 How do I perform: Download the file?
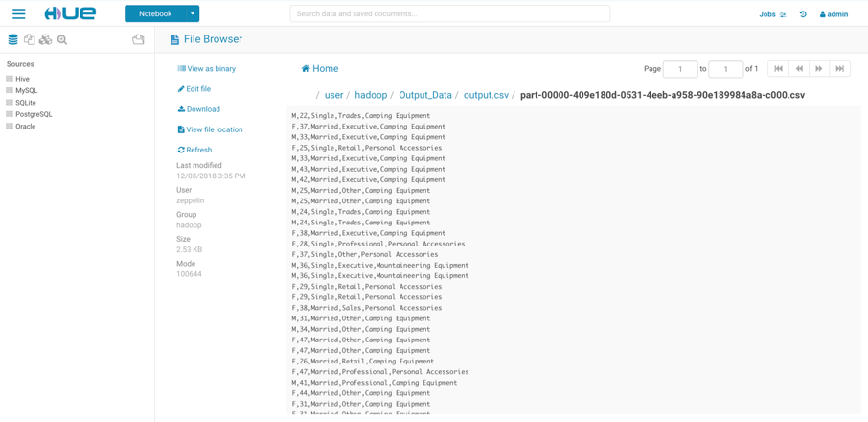click(198, 109)
